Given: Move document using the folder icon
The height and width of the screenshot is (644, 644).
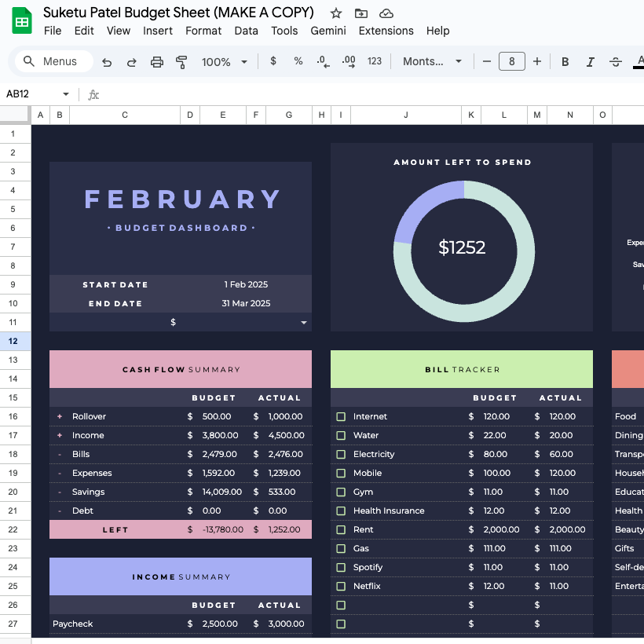Looking at the screenshot, I should (x=361, y=13).
